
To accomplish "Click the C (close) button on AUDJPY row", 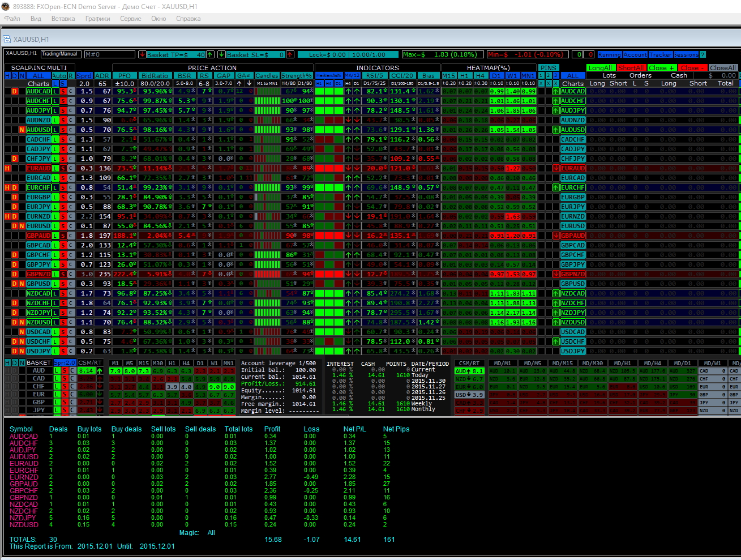I will [x=71, y=110].
